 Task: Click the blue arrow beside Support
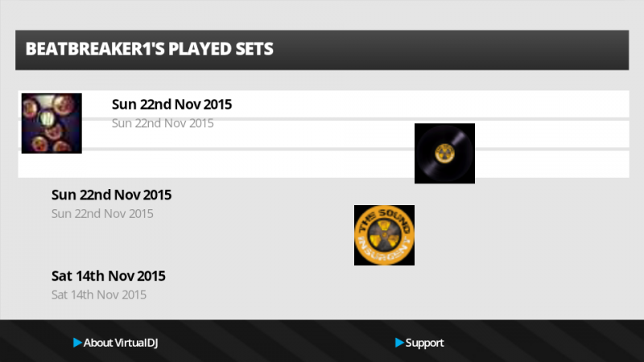399,343
